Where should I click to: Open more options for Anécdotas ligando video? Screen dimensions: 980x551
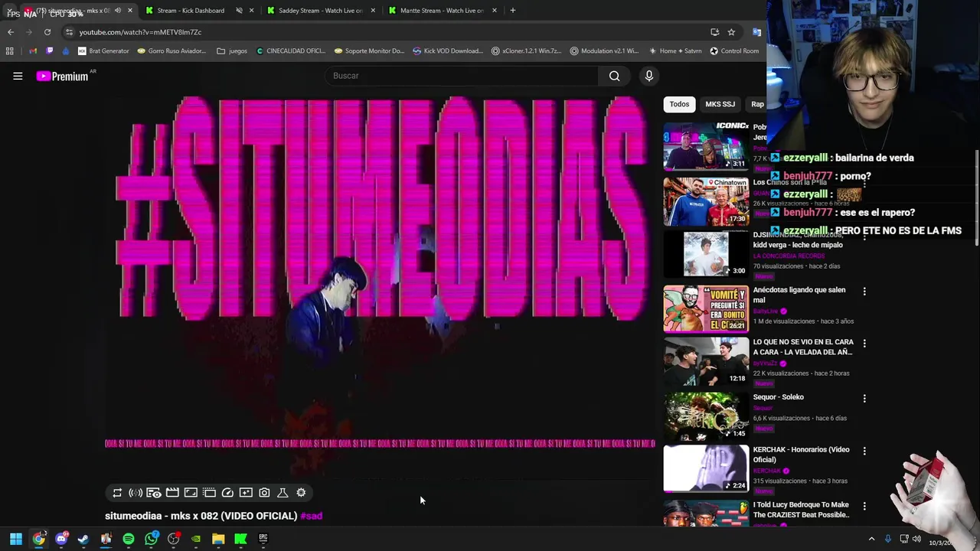[864, 291]
